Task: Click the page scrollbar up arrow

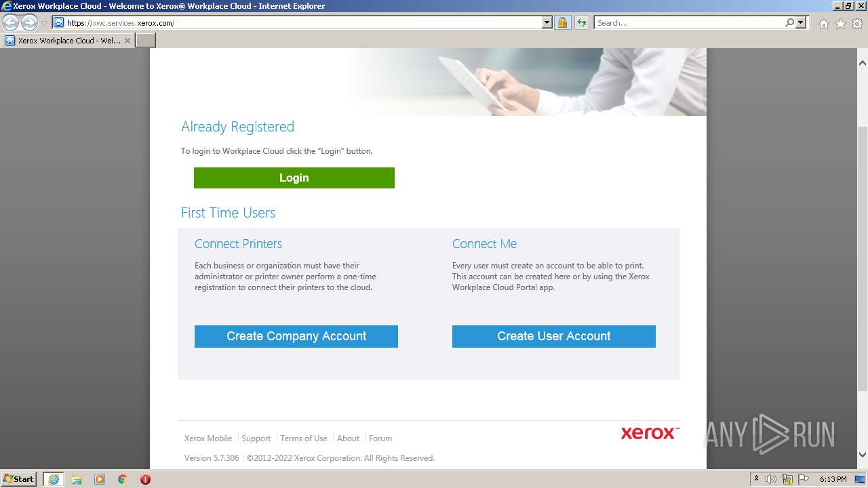Action: (x=863, y=63)
